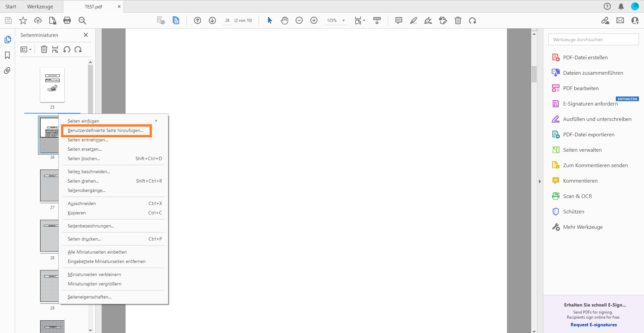644x333 pixels.
Task: Zoom in with plus icon
Action: [x=314, y=20]
